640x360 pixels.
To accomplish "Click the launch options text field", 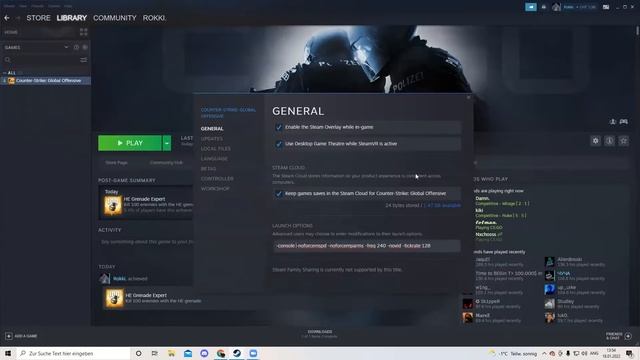I will [x=367, y=246].
